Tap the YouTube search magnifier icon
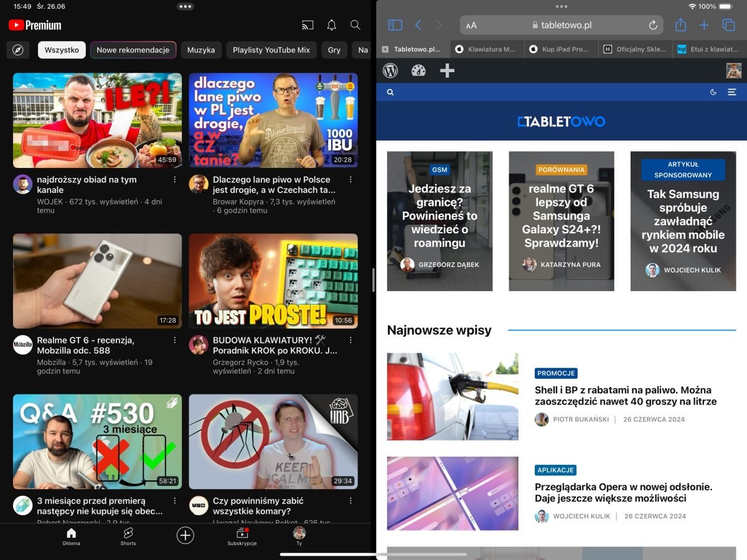This screenshot has width=747, height=560. [x=355, y=26]
